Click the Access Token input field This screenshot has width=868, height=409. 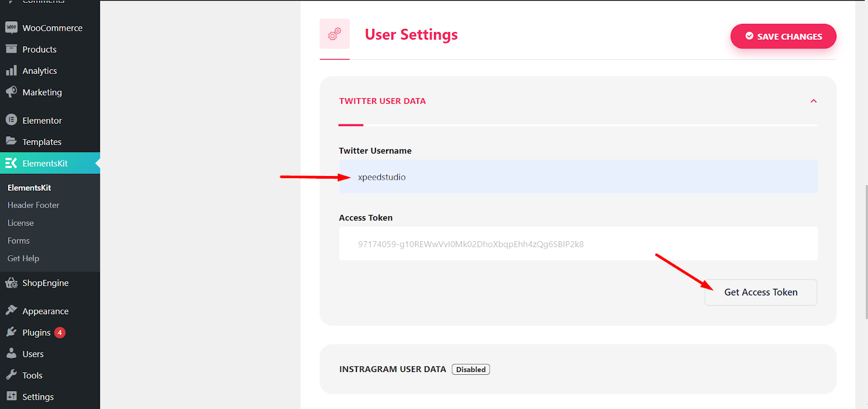tap(578, 243)
